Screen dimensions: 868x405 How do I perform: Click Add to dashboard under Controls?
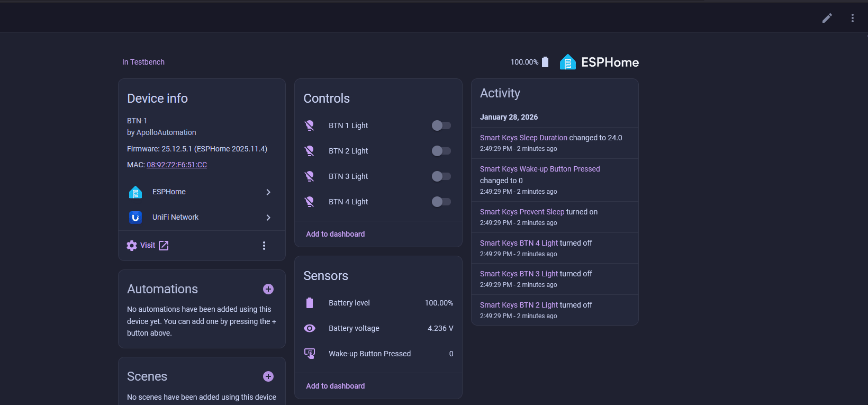tap(336, 234)
